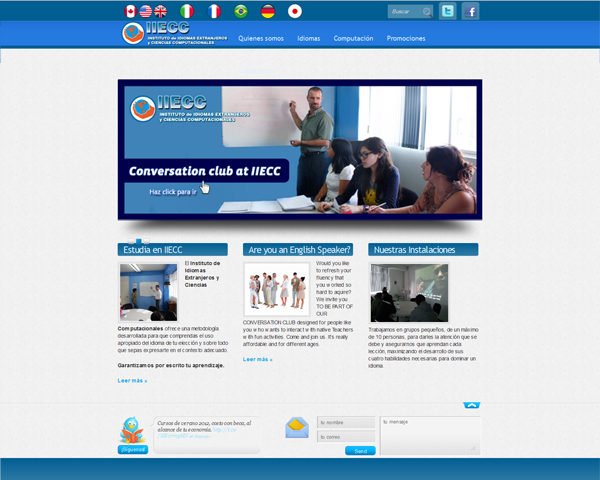Open the Twitter icon in header
Viewport: 600px width, 480px height.
click(447, 11)
